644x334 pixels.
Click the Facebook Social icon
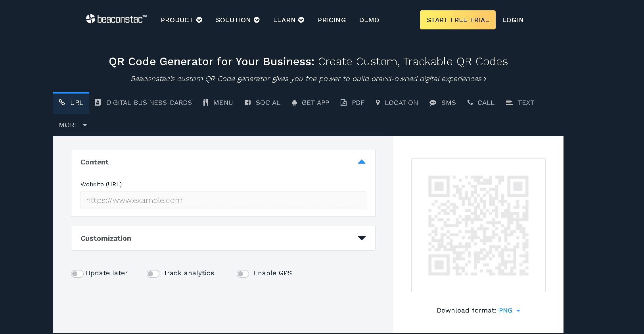tap(247, 102)
